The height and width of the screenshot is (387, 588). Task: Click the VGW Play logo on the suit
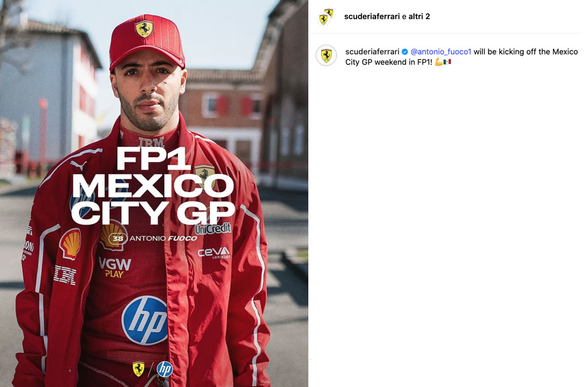[115, 268]
